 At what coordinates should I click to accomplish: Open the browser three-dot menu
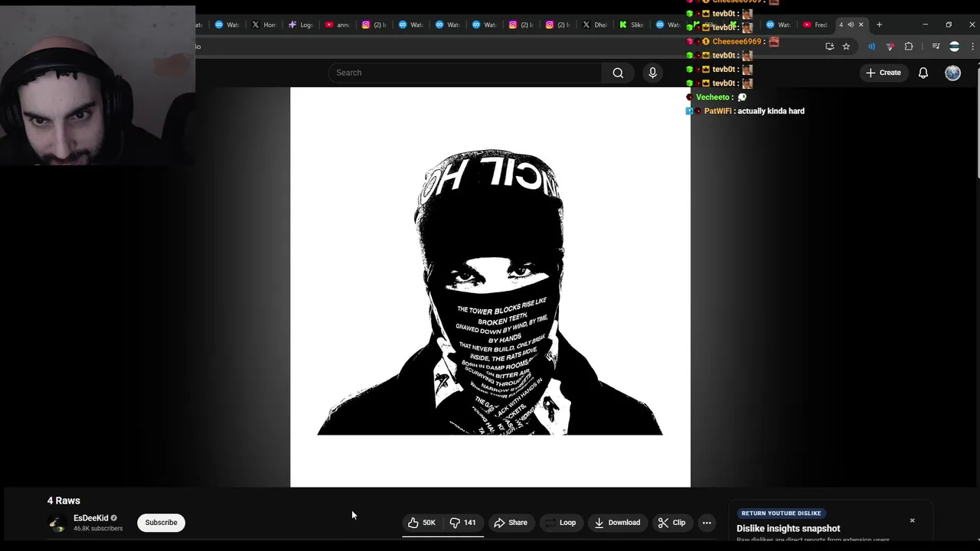972,47
